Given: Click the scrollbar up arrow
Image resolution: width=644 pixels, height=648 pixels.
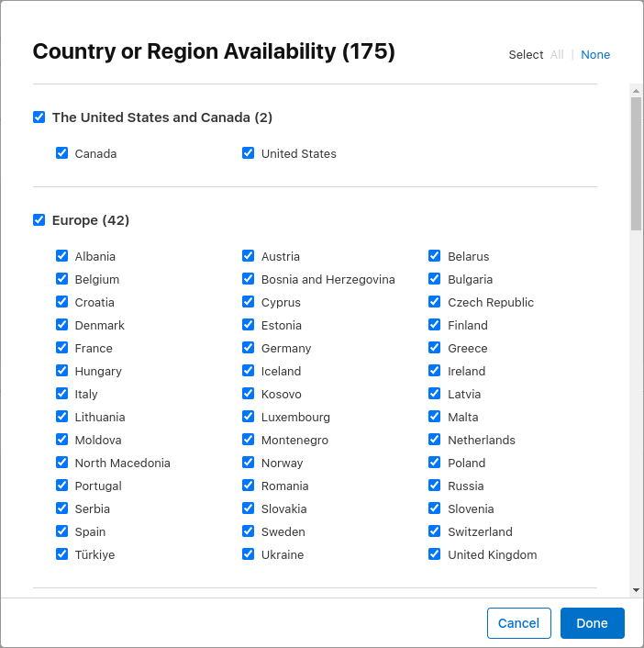Looking at the screenshot, I should pyautogui.click(x=636, y=90).
